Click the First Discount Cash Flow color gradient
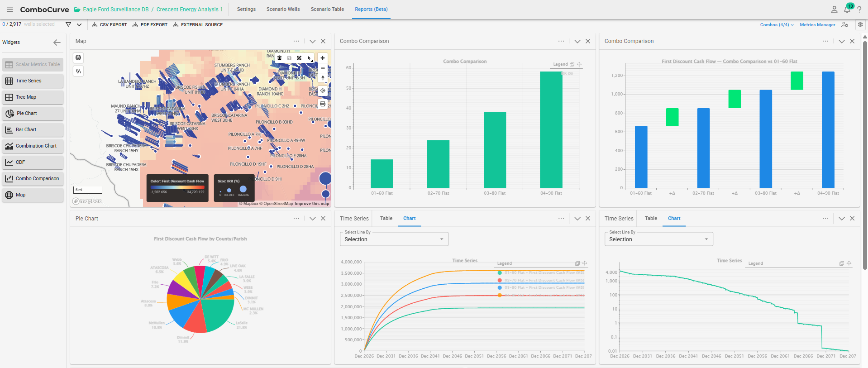868x368 pixels. [x=177, y=187]
